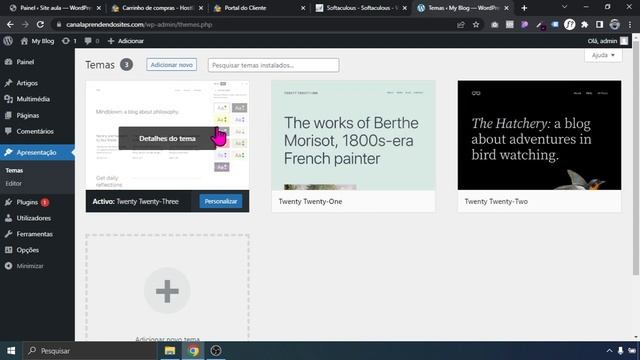Open a new browser tab
Viewport: 640px width, 360px height.
click(524, 8)
